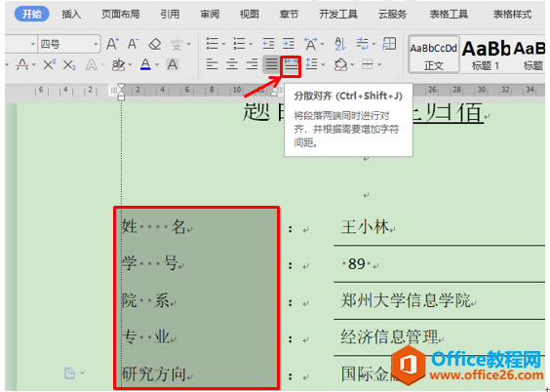Decrease the font size
This screenshot has height=392, width=550.
tap(133, 44)
